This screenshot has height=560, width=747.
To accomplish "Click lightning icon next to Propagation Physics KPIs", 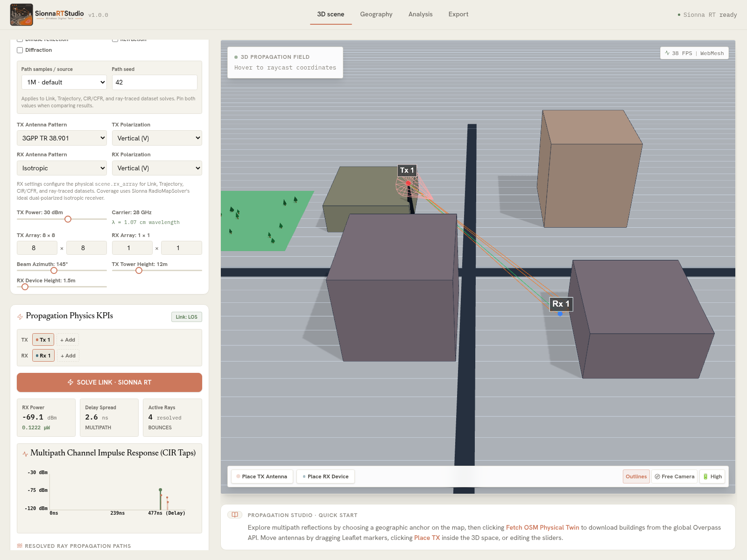I will click(20, 317).
